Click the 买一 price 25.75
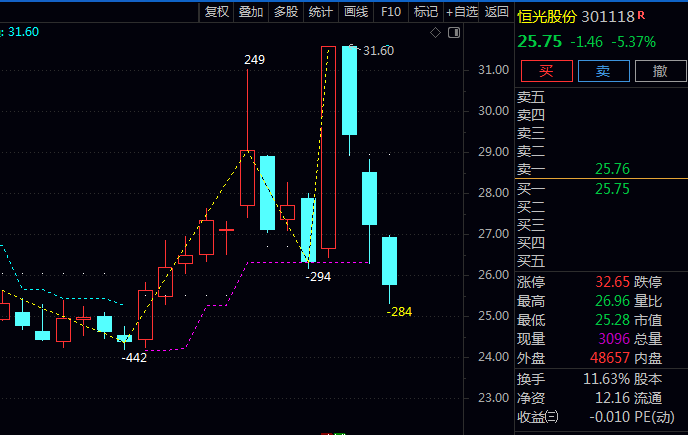The height and width of the screenshot is (435, 688). pos(612,189)
